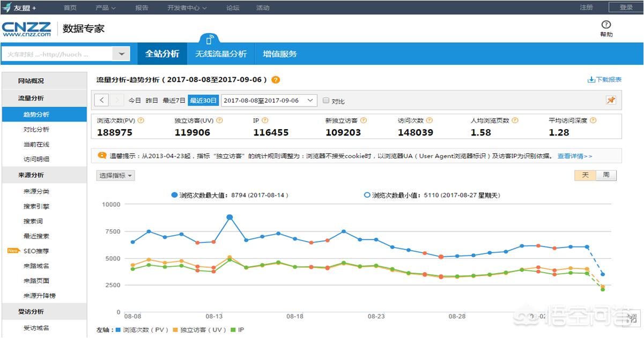This screenshot has height=338, width=644.
Task: Click the info icon beside 浏览次数(PV)
Action: coord(141,121)
